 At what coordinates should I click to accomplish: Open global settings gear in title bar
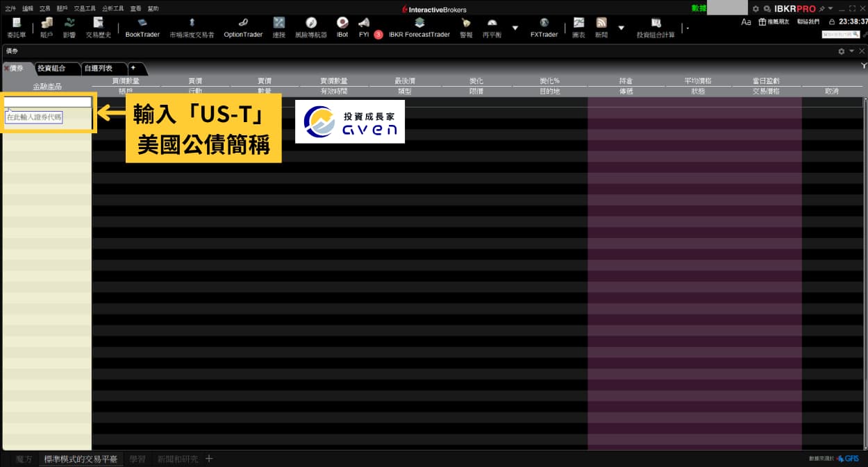[x=756, y=8]
